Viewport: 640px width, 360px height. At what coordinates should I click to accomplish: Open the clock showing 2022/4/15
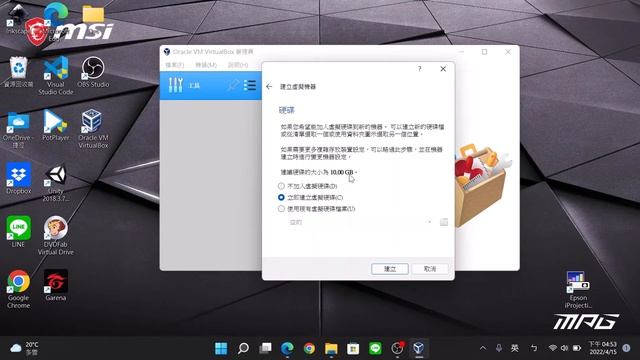click(x=602, y=348)
